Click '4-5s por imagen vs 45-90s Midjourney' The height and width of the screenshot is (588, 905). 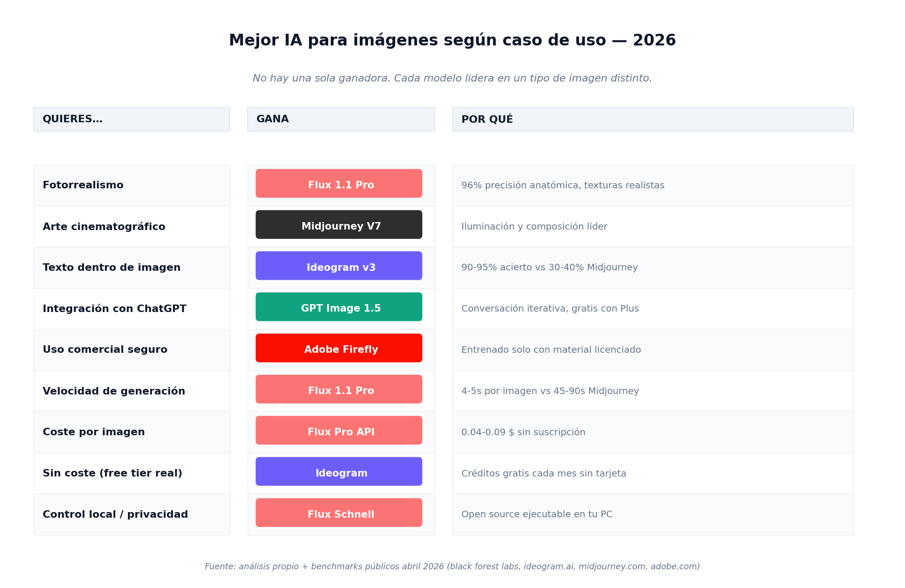tap(550, 391)
